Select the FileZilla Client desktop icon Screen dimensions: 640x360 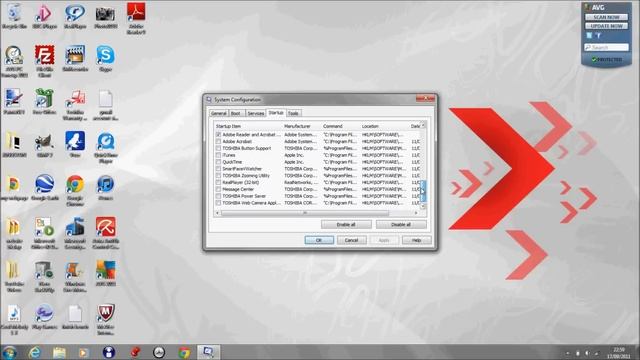click(44, 61)
